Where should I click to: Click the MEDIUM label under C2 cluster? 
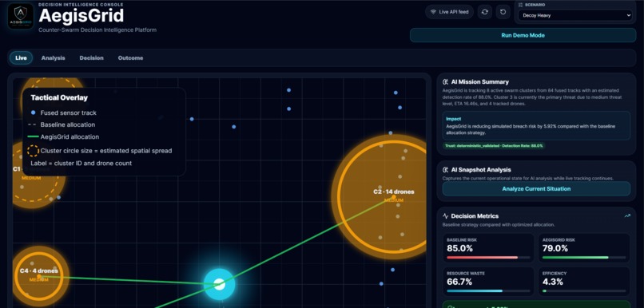point(393,200)
